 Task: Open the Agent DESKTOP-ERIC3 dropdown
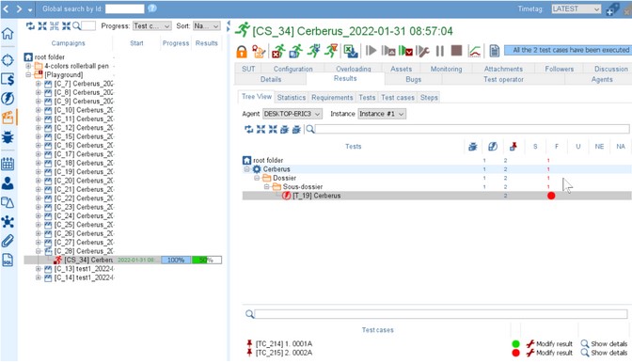[292, 114]
